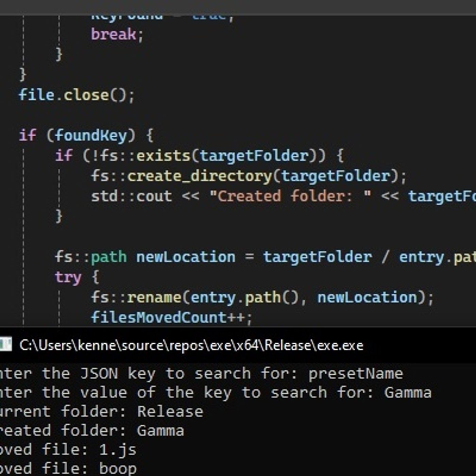Click the 'fs::exists(targetFolder)' condition line
Image resolution: width=476 pixels, height=476 pixels.
click(200, 156)
